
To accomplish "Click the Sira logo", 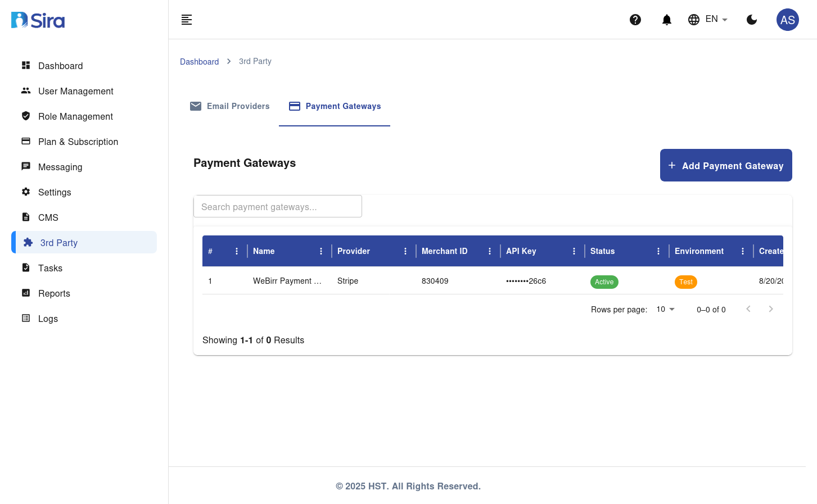I will pyautogui.click(x=38, y=20).
